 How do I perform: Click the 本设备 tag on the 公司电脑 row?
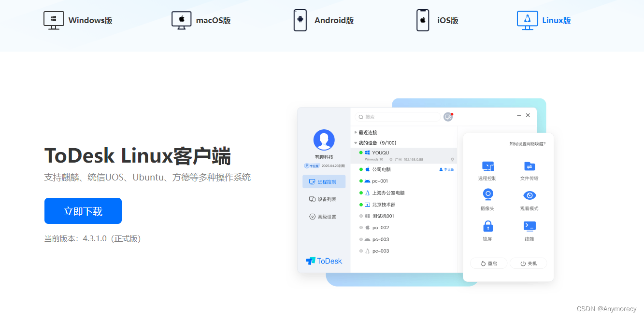pyautogui.click(x=446, y=169)
